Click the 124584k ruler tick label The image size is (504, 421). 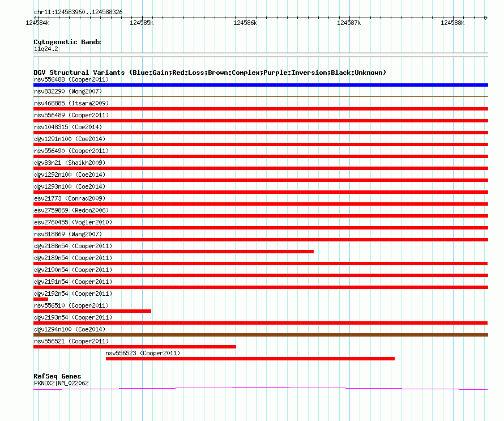point(37,23)
